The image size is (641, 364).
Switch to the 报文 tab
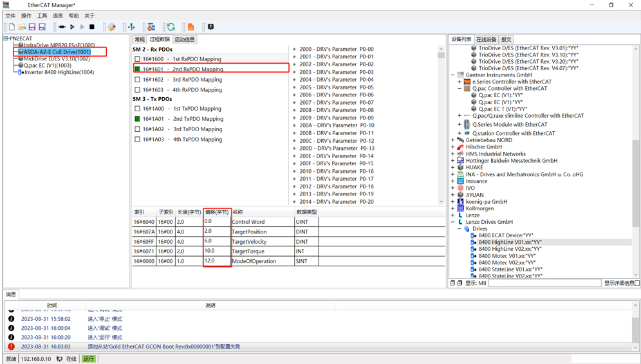(506, 40)
